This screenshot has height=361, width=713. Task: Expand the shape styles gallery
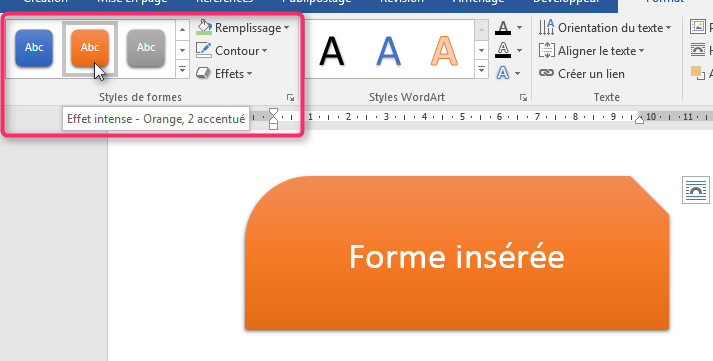pos(182,70)
